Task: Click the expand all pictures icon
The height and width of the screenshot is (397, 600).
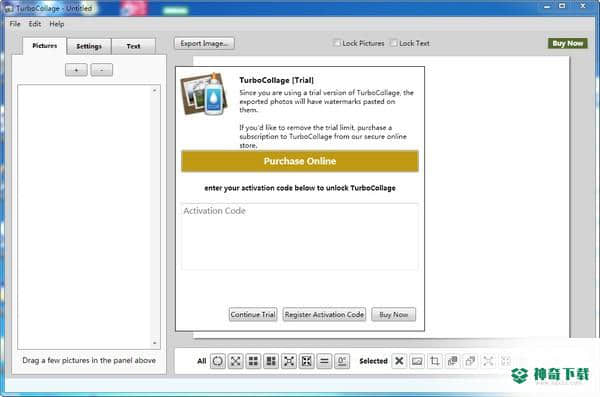Action: (x=289, y=361)
